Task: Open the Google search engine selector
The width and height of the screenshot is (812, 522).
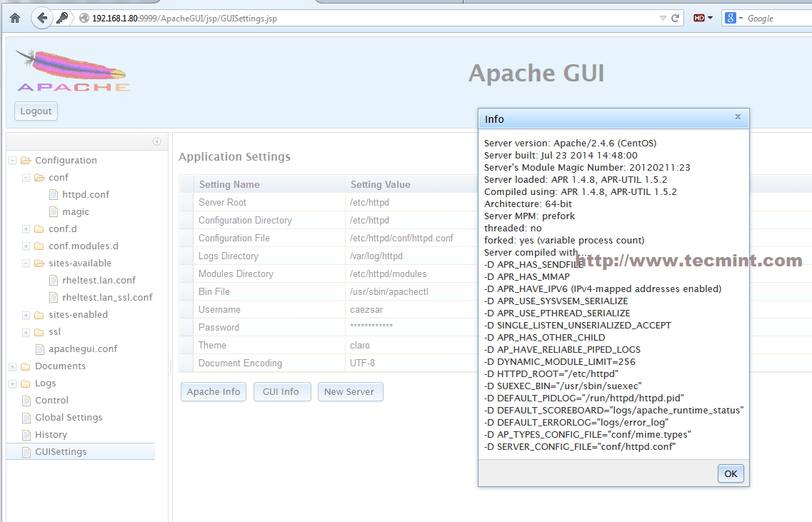Action: pyautogui.click(x=734, y=18)
